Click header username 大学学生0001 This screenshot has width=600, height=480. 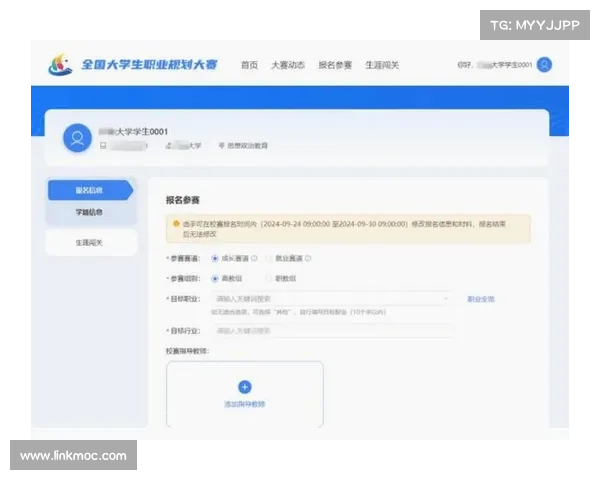pyautogui.click(x=504, y=65)
